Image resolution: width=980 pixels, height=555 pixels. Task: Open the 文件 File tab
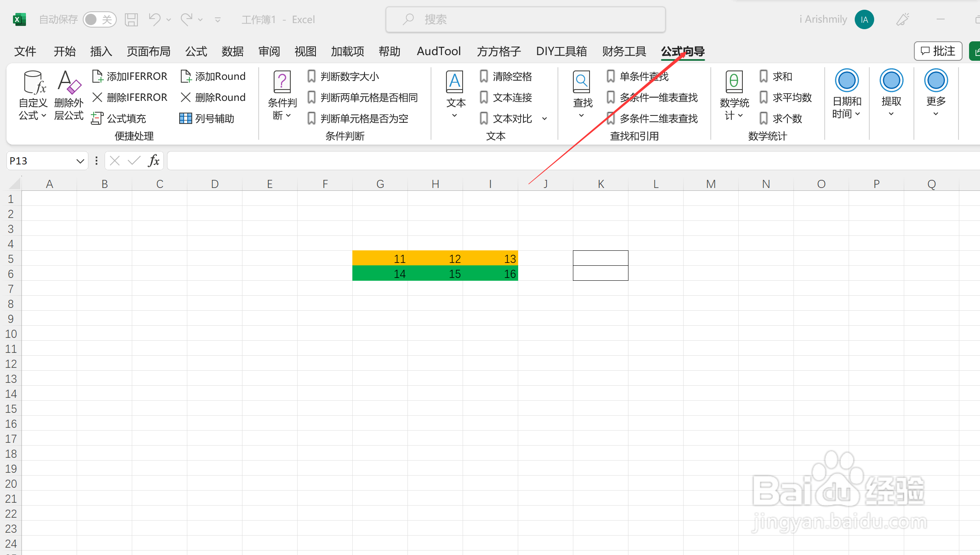pos(25,51)
